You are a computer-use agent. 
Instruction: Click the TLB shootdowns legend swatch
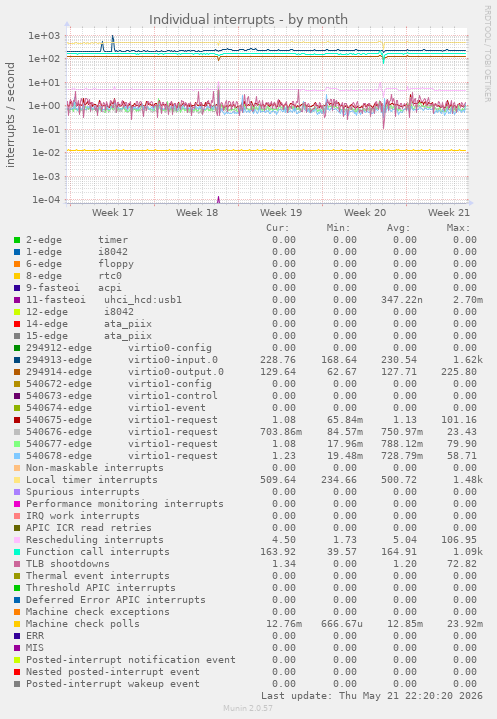click(x=17, y=564)
